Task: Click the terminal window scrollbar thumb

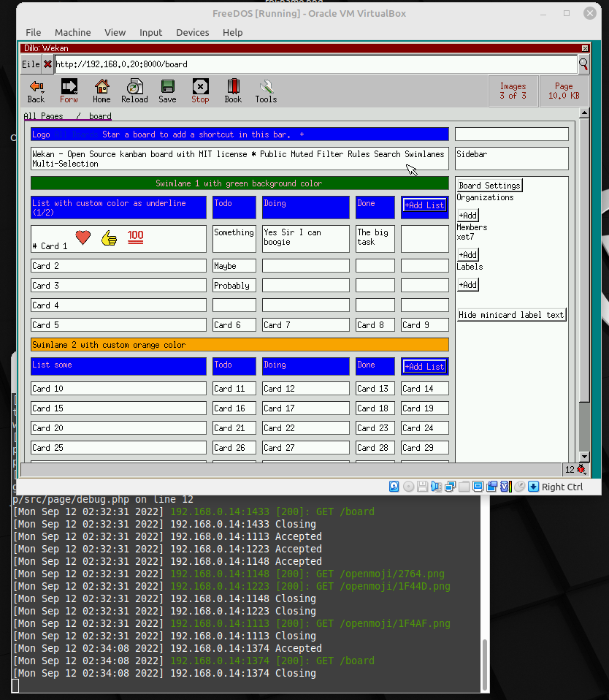Action: 485,665
